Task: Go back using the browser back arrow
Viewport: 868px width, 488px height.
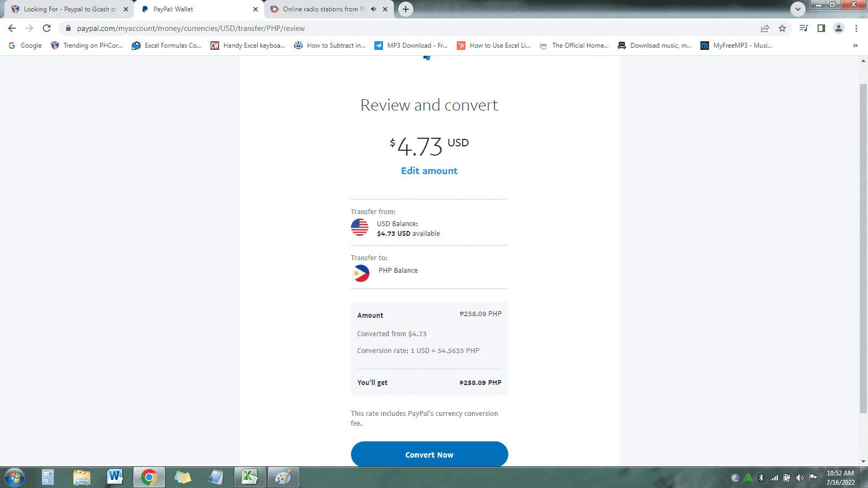Action: [12, 28]
